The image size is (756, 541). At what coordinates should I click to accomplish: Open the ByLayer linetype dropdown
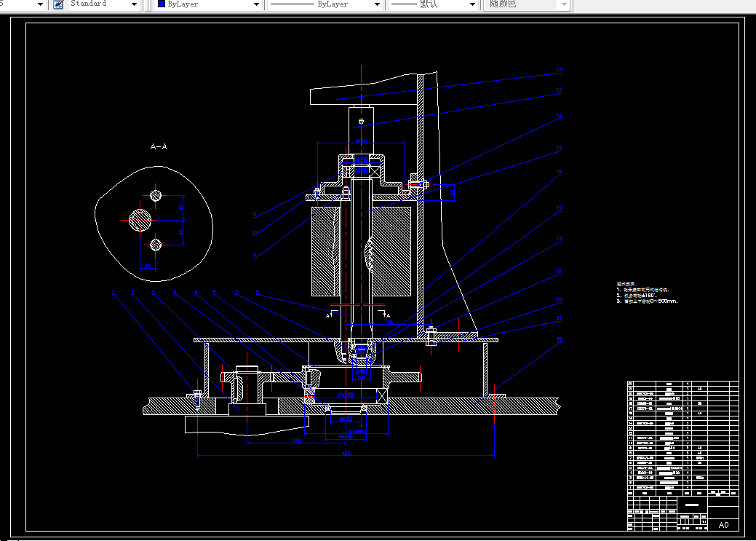point(377,4)
